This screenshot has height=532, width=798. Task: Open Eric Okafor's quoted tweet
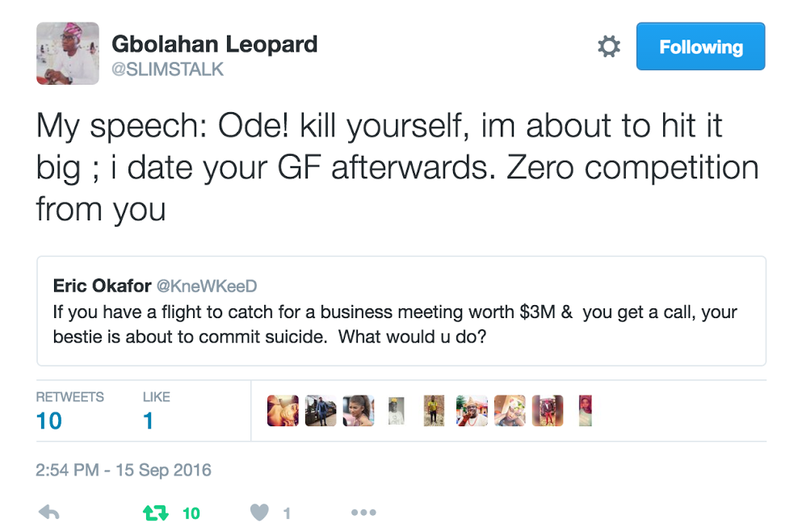pos(401,323)
